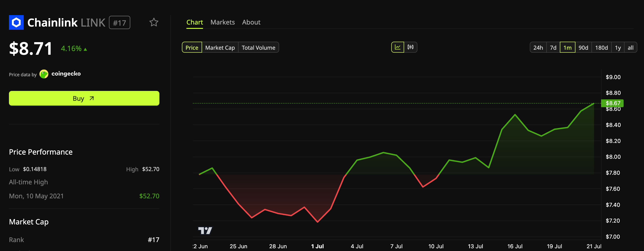Click the High $52.70 value
The image size is (644, 251).
pyautogui.click(x=150, y=169)
